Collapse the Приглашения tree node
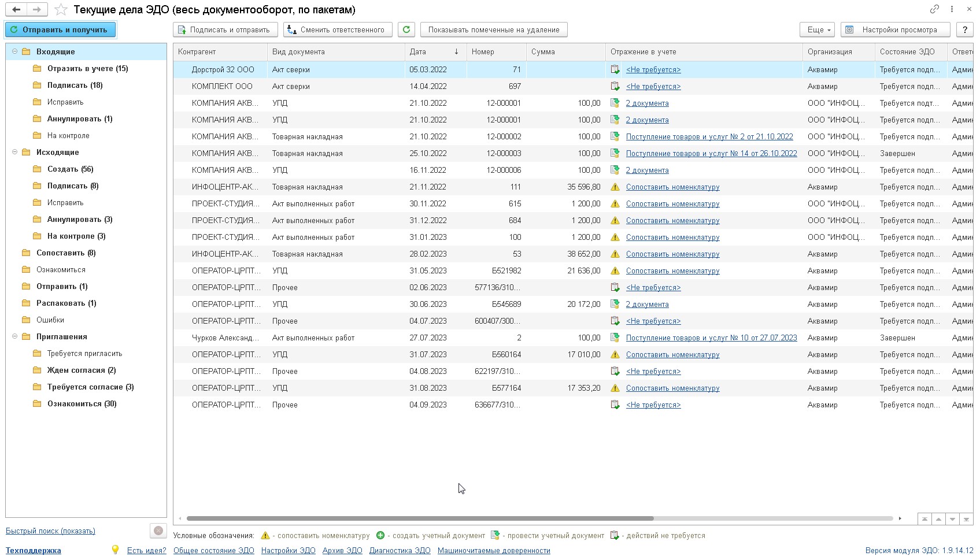Viewport: 980px width, 556px height. click(14, 336)
